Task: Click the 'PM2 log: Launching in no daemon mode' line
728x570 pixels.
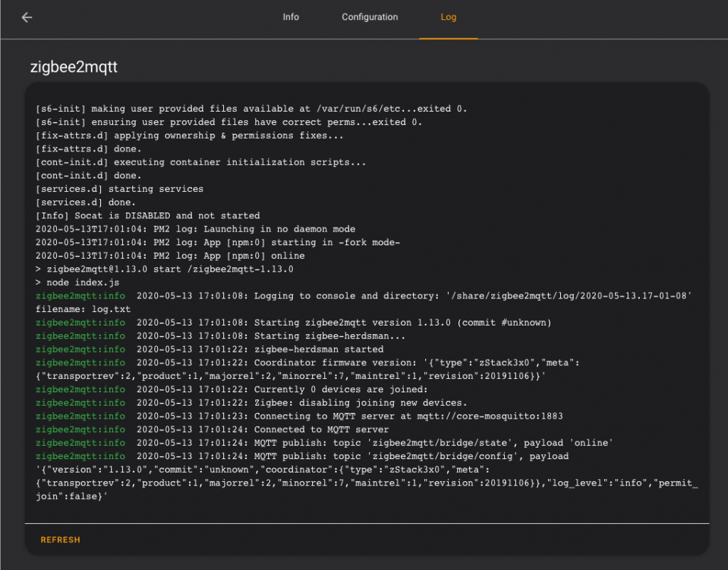Action: click(x=196, y=230)
